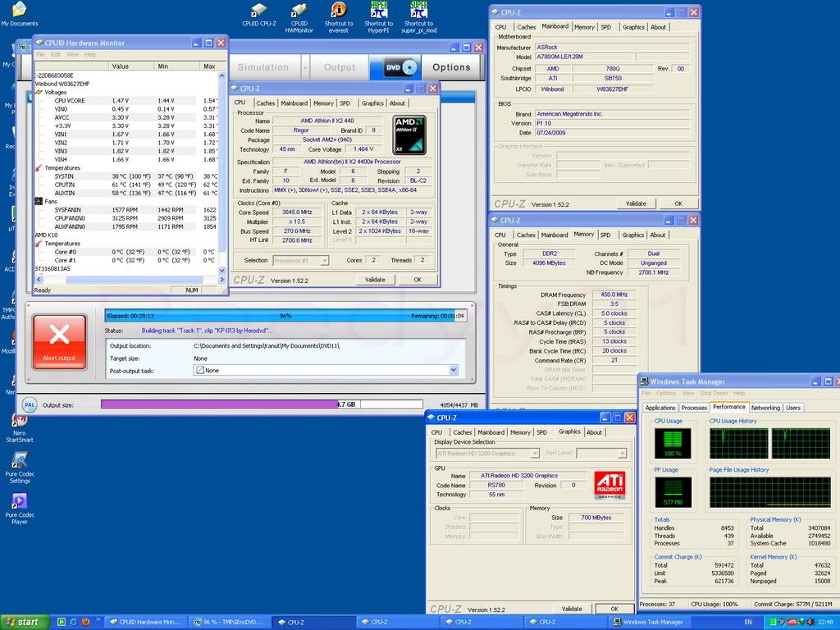840x630 pixels.
Task: Open the Users tab in Task Manager
Action: coord(793,408)
